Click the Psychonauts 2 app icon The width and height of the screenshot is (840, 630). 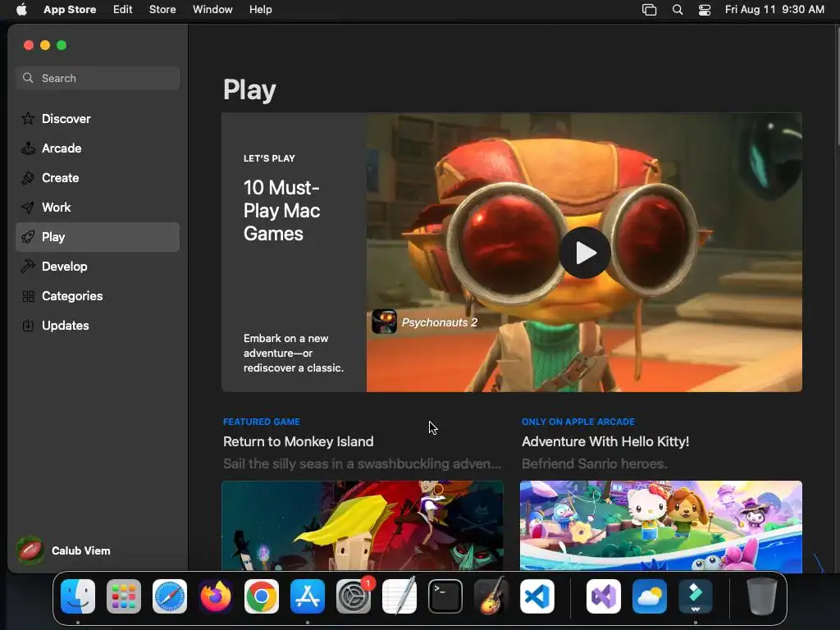pyautogui.click(x=384, y=322)
